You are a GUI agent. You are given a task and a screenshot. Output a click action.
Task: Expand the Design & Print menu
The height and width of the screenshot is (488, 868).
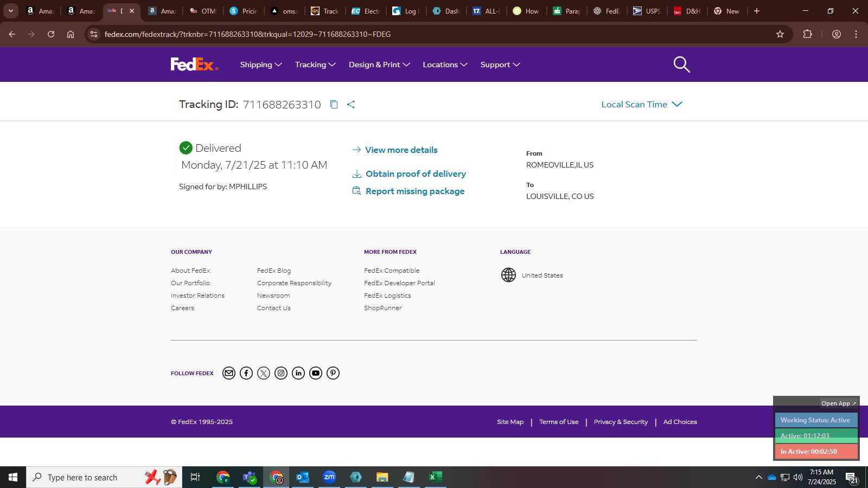[x=379, y=65]
